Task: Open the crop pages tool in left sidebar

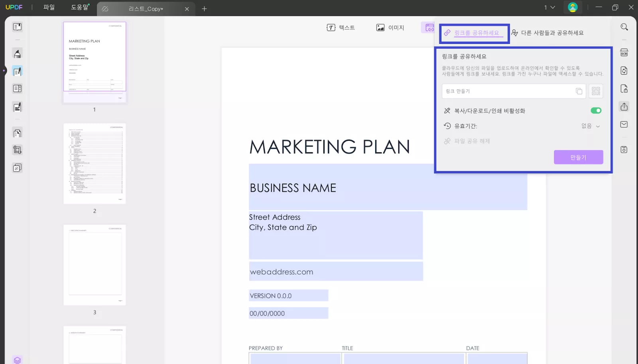Action: (x=17, y=150)
